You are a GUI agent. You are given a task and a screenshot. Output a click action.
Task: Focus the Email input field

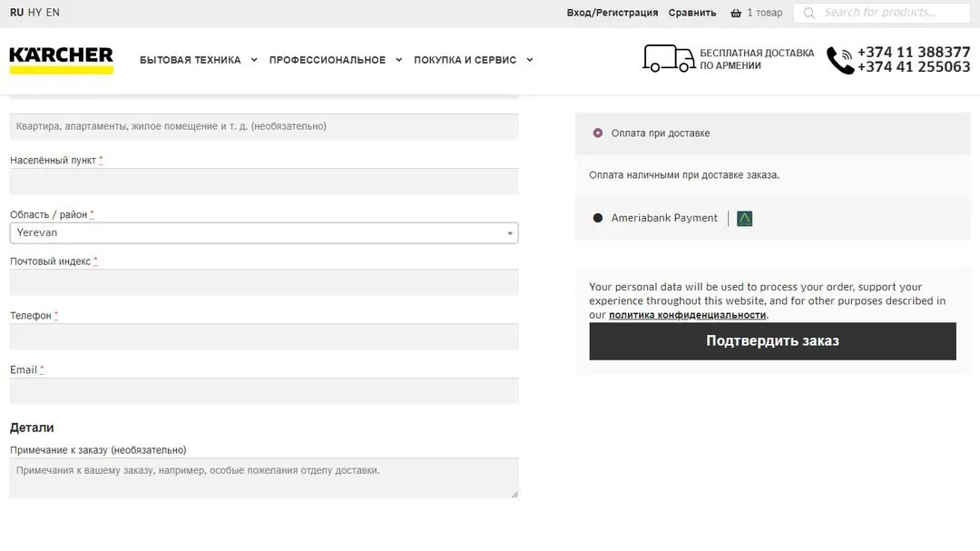pos(264,391)
